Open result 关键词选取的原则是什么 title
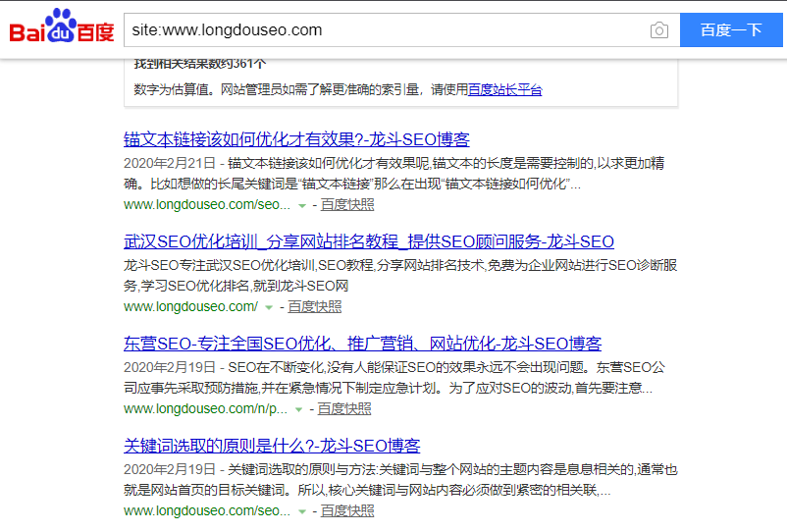This screenshot has width=787, height=532. click(272, 446)
